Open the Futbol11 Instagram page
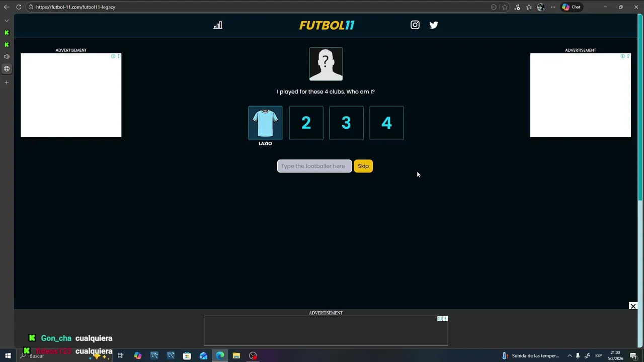The image size is (644, 362). point(415,25)
